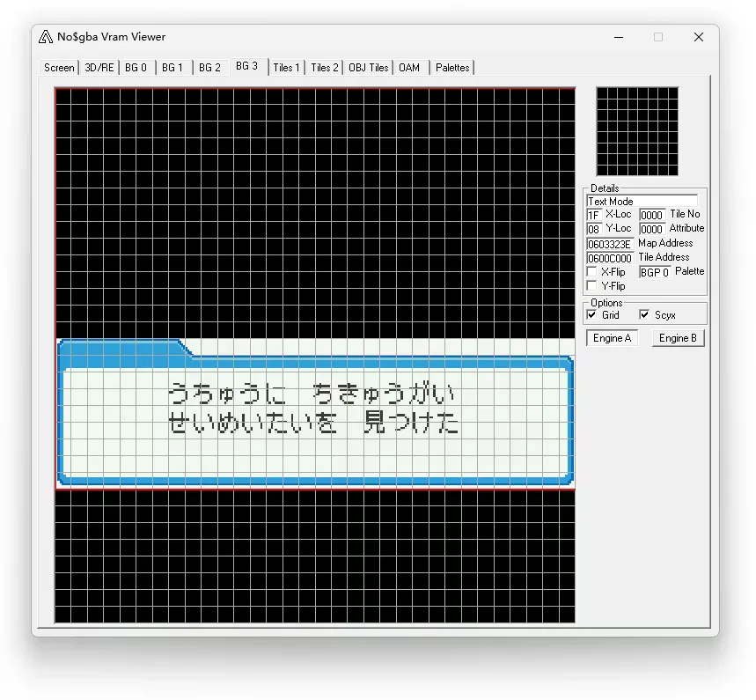Click the Palette BGP 0 field

[x=655, y=272]
